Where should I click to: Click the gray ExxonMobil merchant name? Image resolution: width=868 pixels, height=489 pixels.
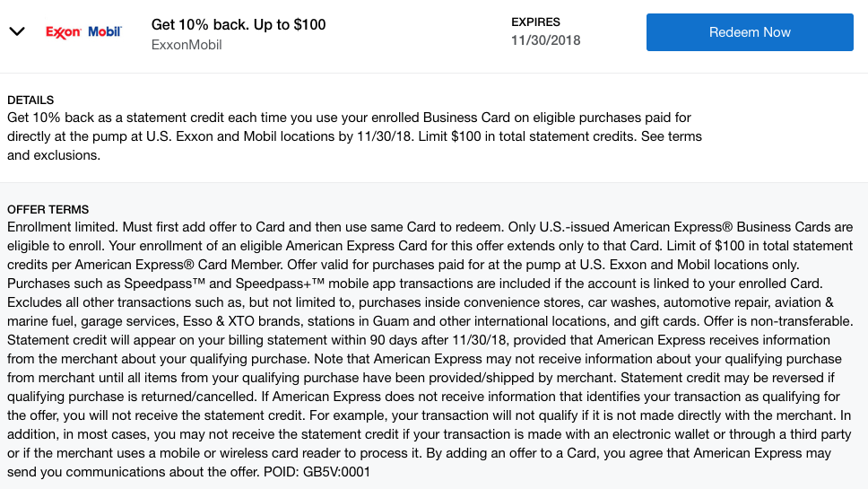tap(187, 45)
